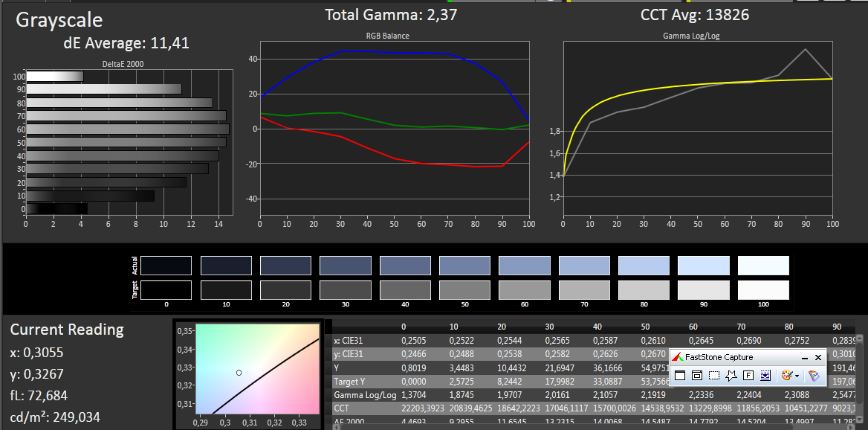Click the Capture Window/Object icon
Viewport: 868px width, 430px height.
tap(697, 376)
